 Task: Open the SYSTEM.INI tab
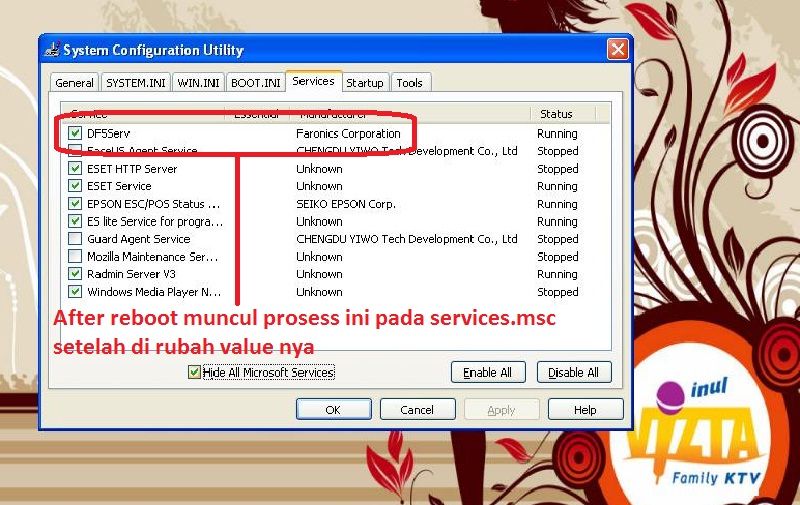click(x=136, y=83)
